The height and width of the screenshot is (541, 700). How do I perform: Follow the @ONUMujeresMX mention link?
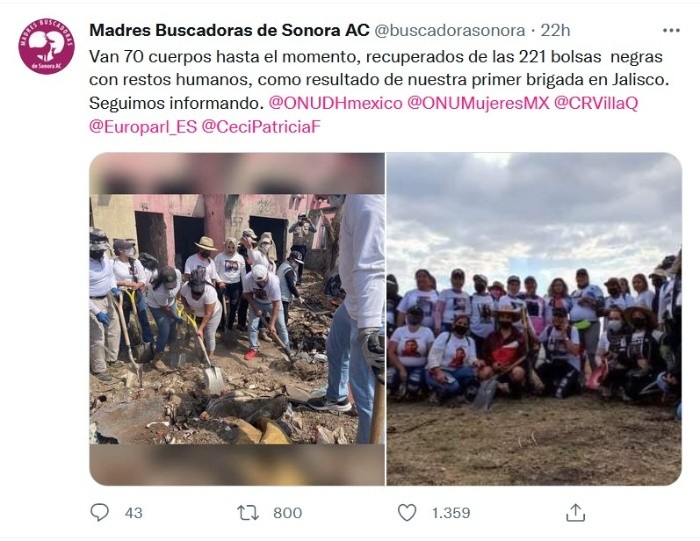[x=478, y=103]
